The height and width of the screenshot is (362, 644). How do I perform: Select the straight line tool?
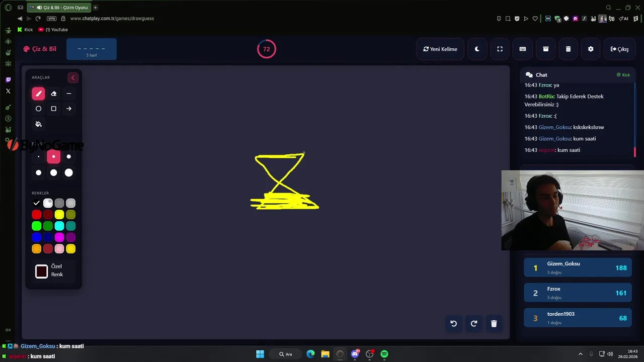click(69, 94)
